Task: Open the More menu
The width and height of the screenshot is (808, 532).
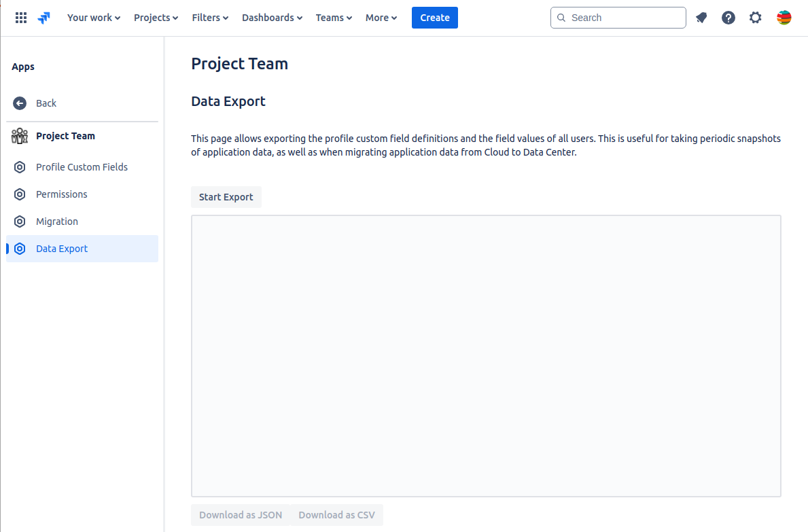Action: pyautogui.click(x=381, y=18)
